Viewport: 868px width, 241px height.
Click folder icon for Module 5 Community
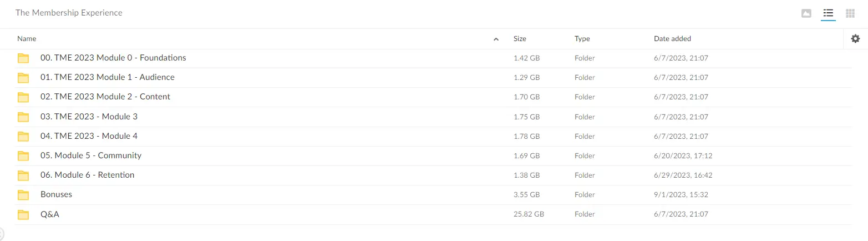click(23, 156)
